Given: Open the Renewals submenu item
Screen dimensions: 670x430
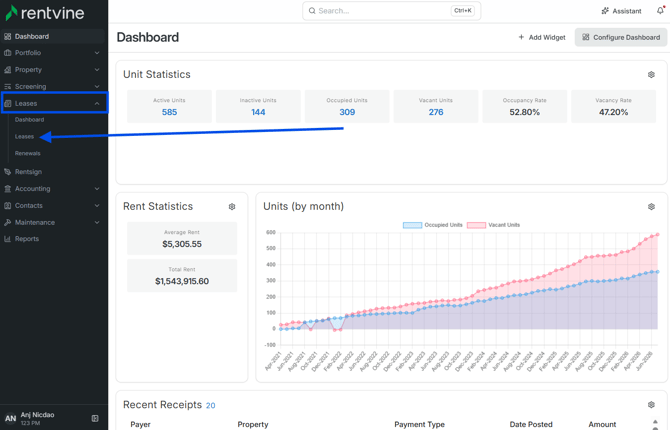Looking at the screenshot, I should tap(28, 153).
